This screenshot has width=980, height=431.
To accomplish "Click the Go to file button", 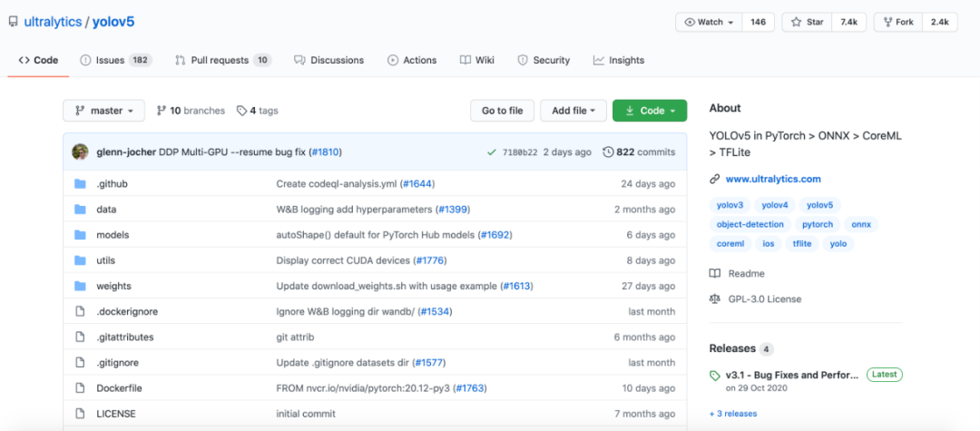I will coord(503,111).
